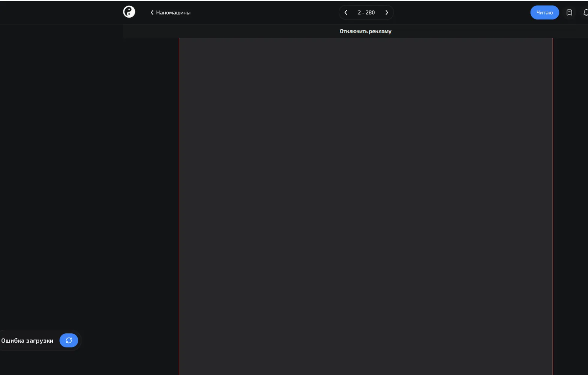Click the back chevron before Наномашины
This screenshot has width=588, height=375.
tap(152, 12)
